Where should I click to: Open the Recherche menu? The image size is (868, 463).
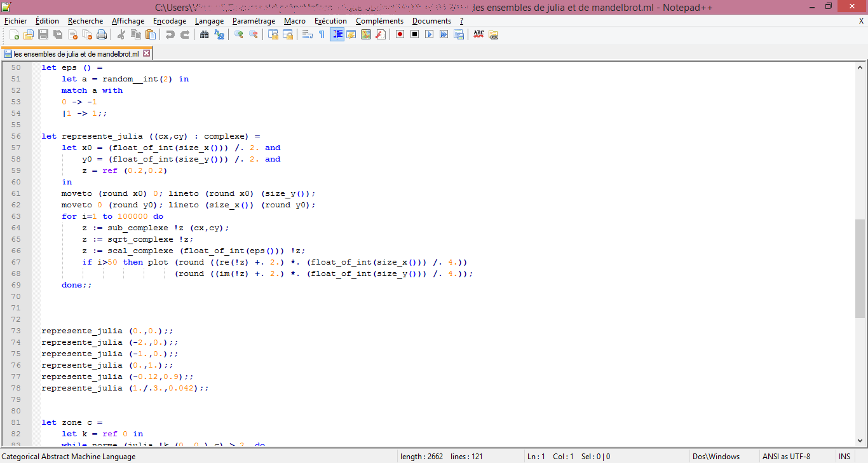click(85, 21)
